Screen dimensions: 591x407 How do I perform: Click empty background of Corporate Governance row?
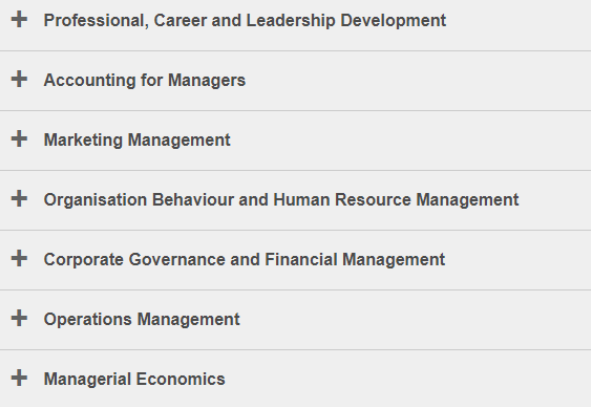pos(520,260)
